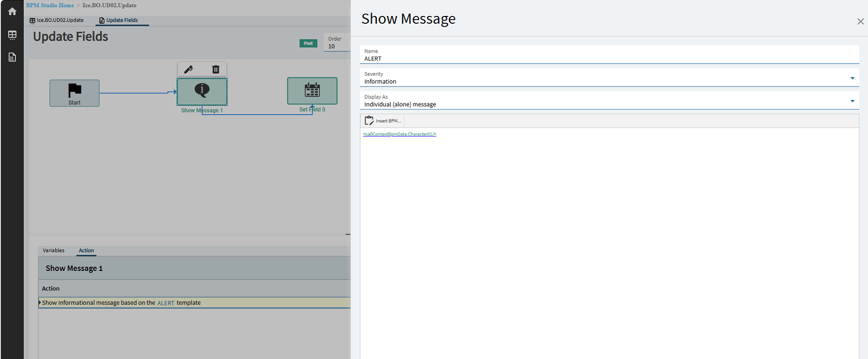
Task: Click the Order field
Action: pos(337,43)
